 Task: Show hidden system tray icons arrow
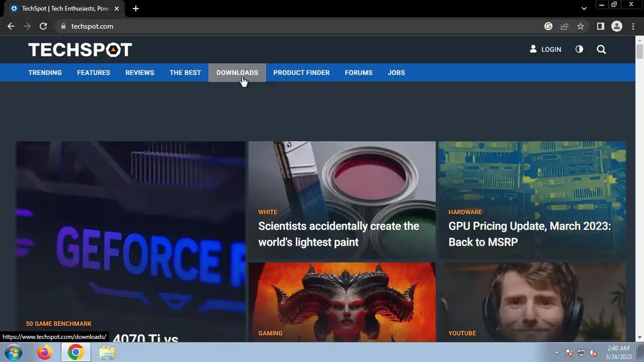(x=556, y=352)
